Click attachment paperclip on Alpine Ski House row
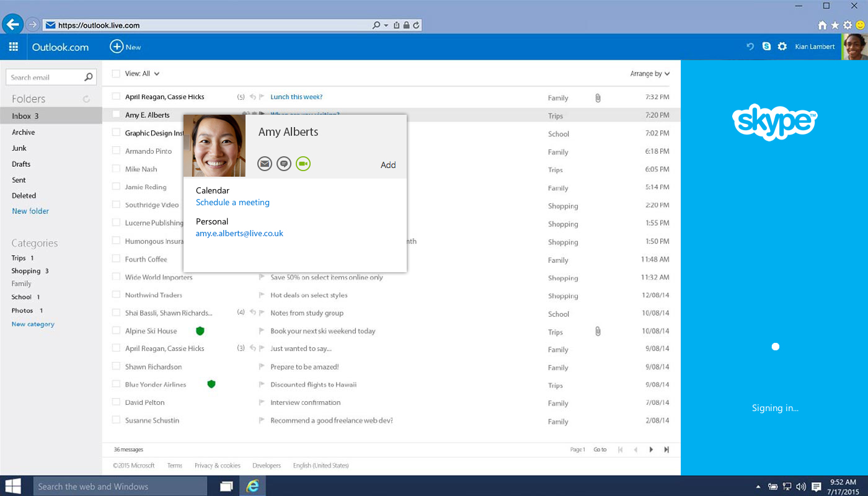Screen dimensions: 868x496 tap(598, 331)
